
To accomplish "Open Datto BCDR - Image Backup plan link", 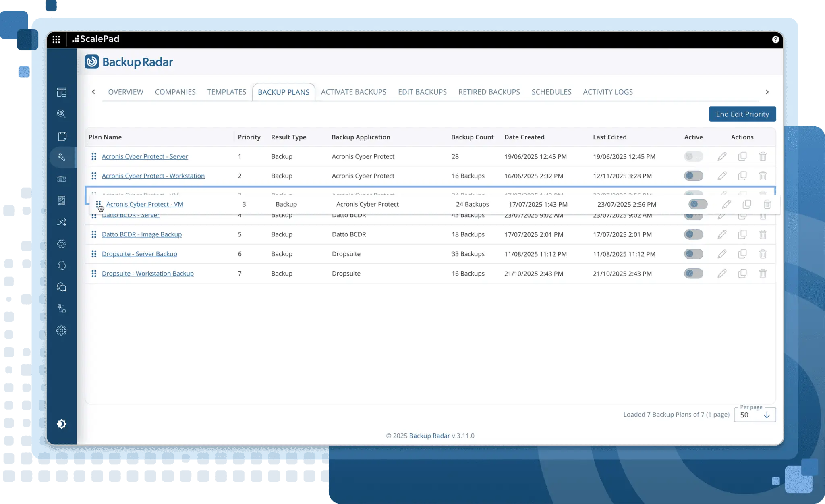I will click(142, 234).
